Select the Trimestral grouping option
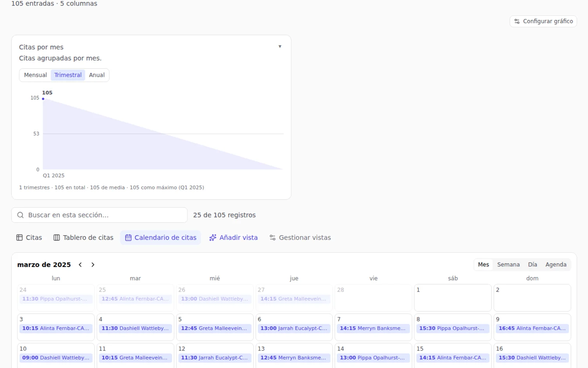588x368 pixels. [68, 75]
